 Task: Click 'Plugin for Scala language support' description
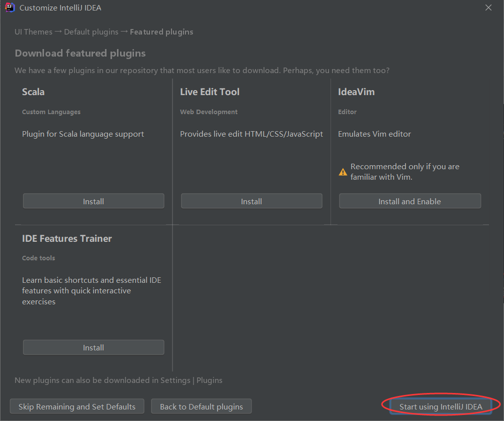(x=83, y=134)
